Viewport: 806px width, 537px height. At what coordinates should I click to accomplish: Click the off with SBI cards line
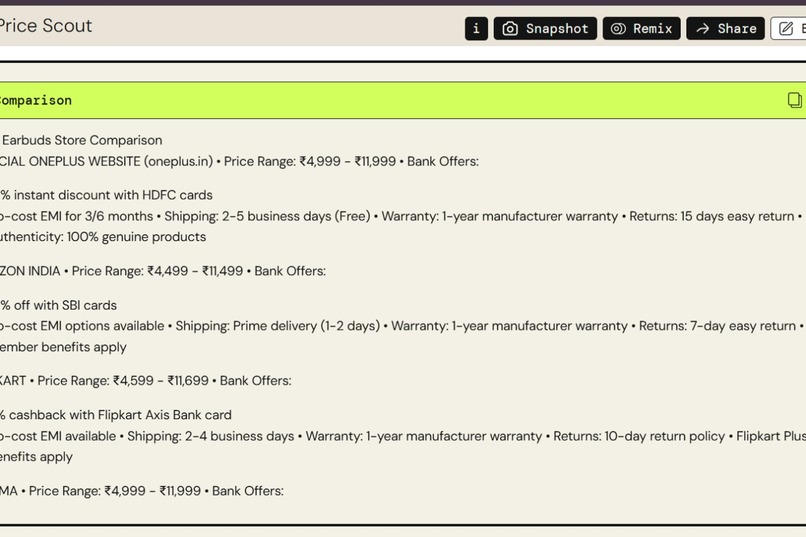pos(59,305)
